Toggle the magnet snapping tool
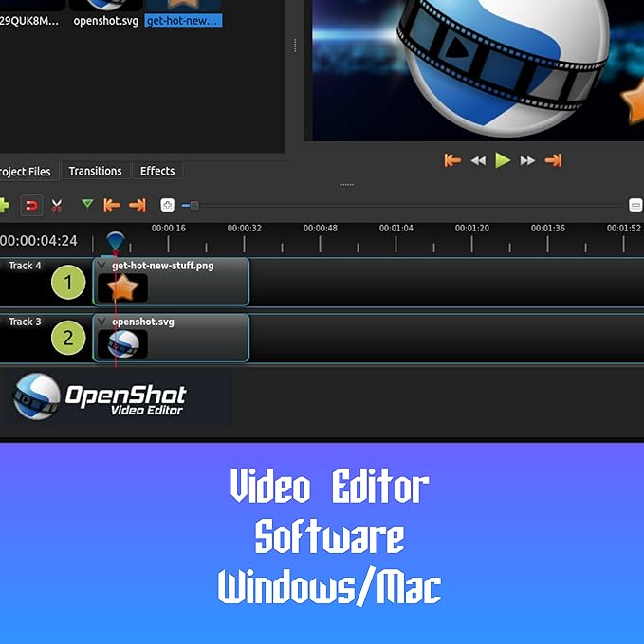The image size is (644, 644). [x=31, y=205]
